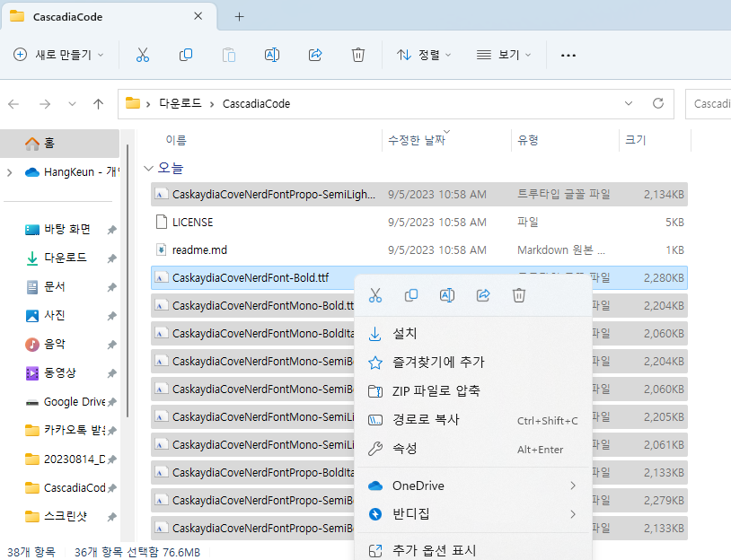The width and height of the screenshot is (731, 560).
Task: Click the Cut (scissors) icon in the toolbar
Action: pyautogui.click(x=143, y=55)
